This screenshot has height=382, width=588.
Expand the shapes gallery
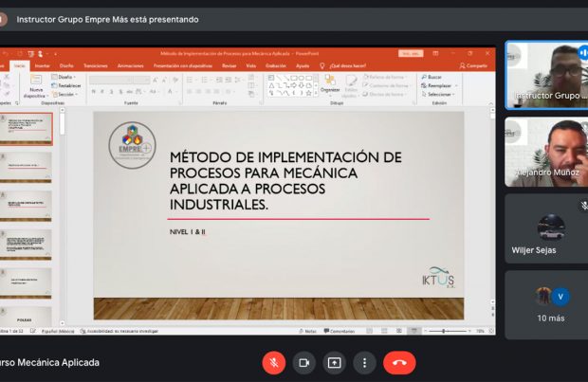pos(316,93)
